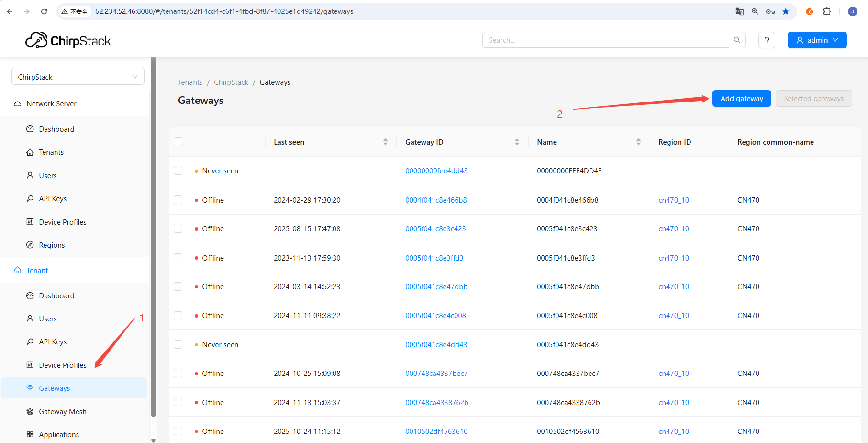Image resolution: width=868 pixels, height=443 pixels.
Task: Click the translate page icon
Action: point(739,11)
